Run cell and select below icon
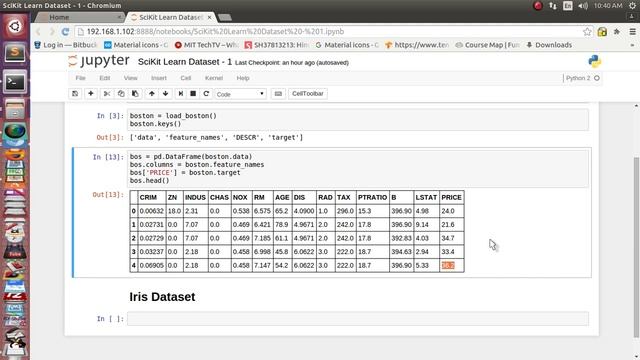 coord(180,93)
